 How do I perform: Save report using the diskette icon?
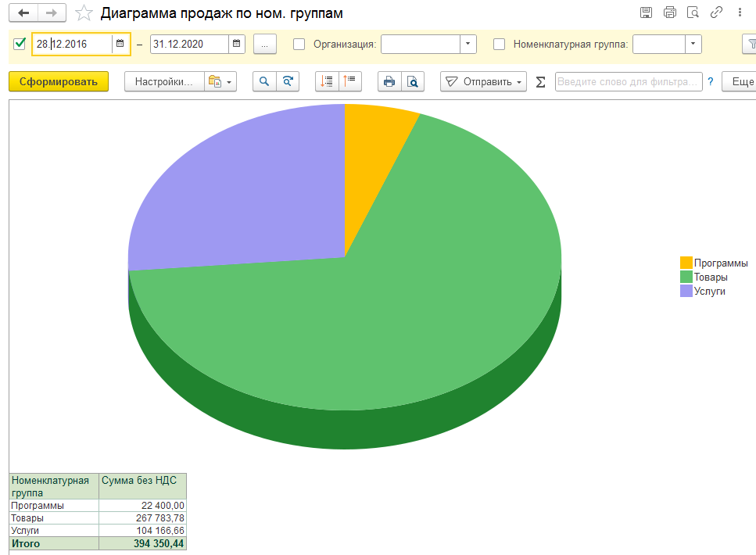646,13
